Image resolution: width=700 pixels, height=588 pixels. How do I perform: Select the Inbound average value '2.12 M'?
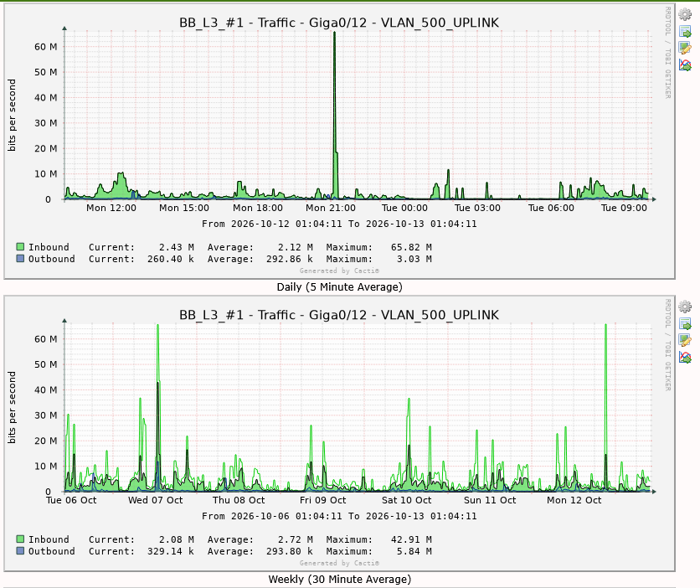click(x=295, y=247)
